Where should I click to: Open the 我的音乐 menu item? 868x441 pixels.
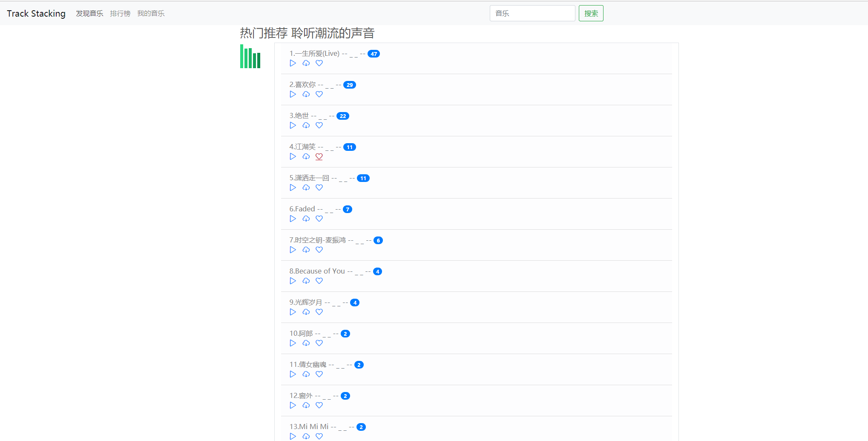151,13
